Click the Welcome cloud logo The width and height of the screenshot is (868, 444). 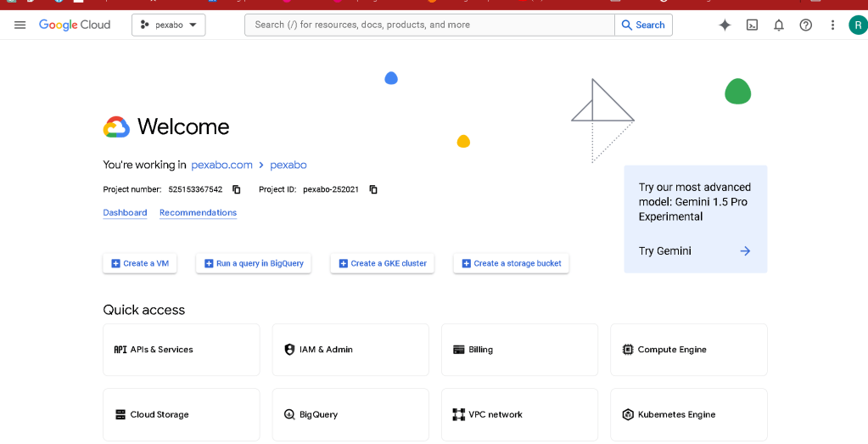click(x=116, y=126)
